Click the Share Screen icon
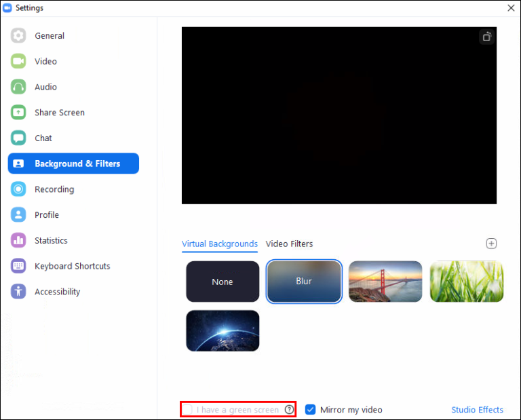Screen dimensions: 521x420 (x=18, y=113)
